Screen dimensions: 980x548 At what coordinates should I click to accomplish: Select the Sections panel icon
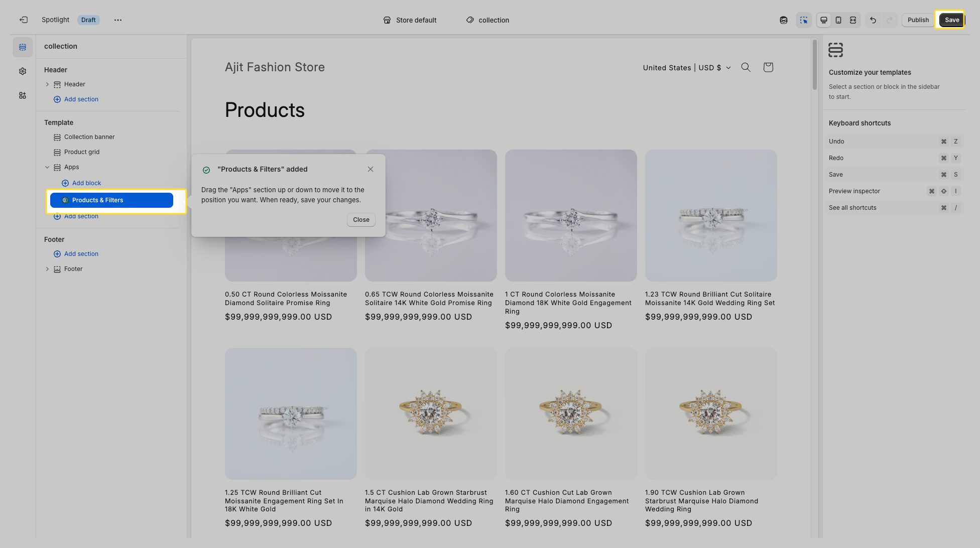tap(22, 47)
